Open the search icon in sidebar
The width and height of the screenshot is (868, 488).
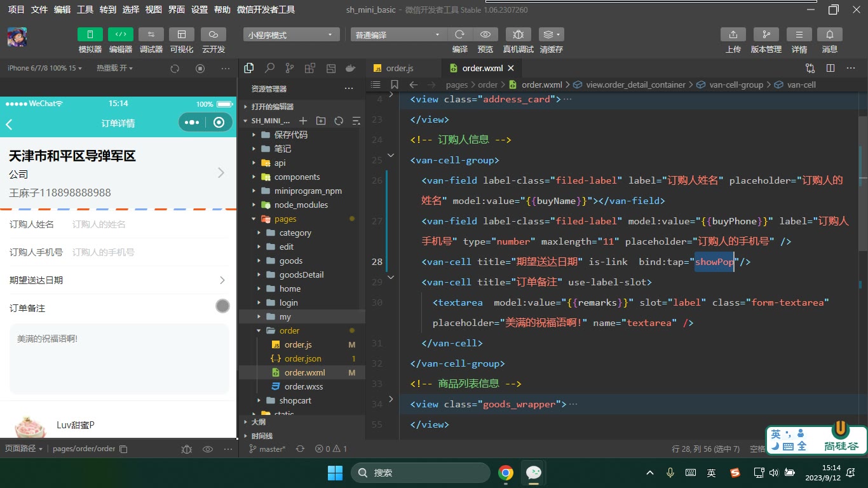[x=269, y=68]
